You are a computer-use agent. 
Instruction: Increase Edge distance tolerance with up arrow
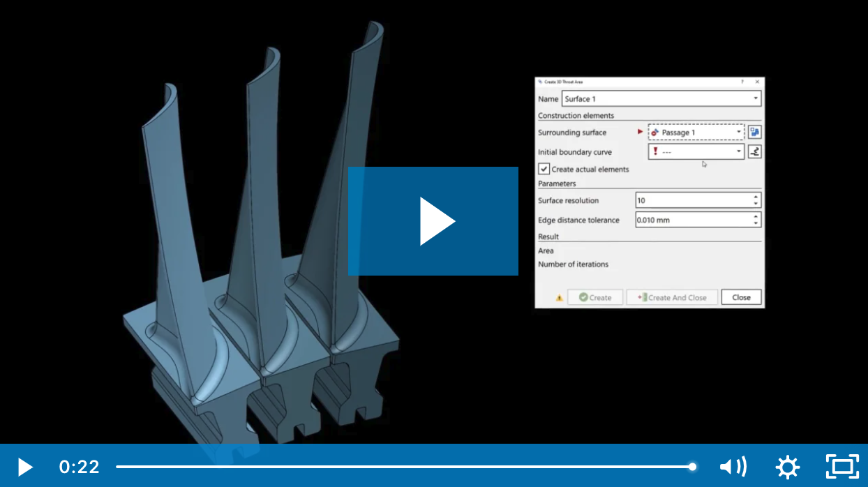756,216
